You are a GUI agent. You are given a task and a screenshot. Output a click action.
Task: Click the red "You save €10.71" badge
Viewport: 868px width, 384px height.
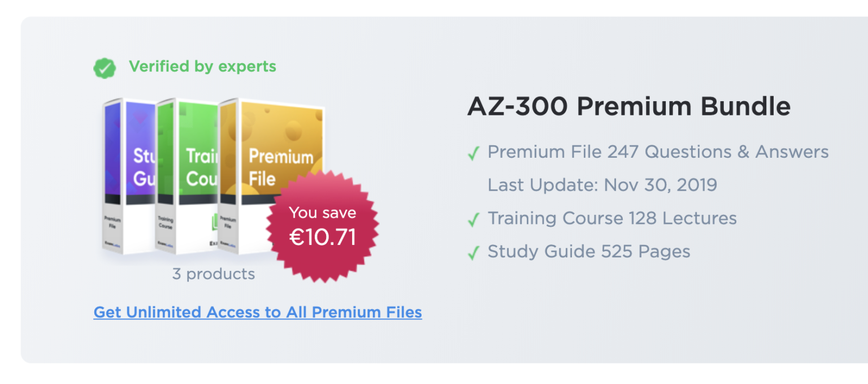coord(323,226)
